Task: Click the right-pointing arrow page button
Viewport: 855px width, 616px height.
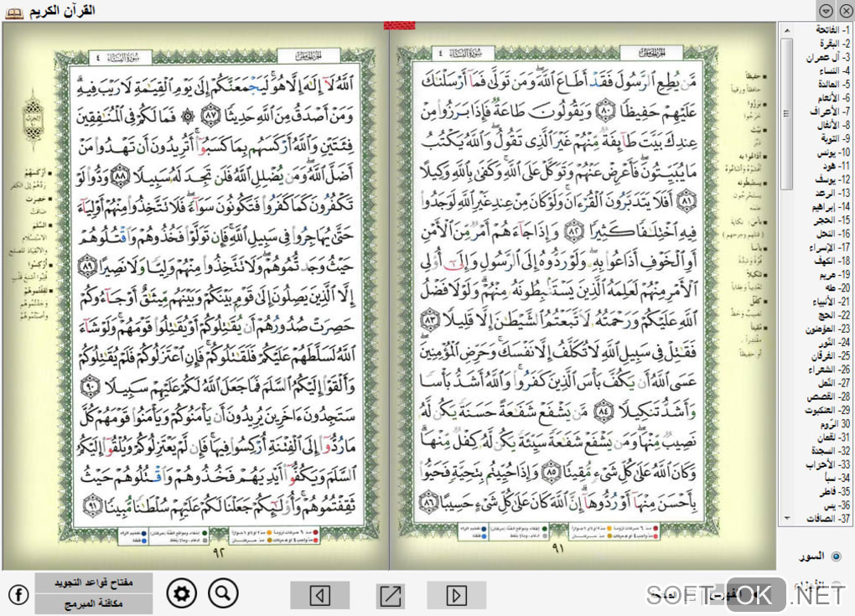Action: point(456,595)
